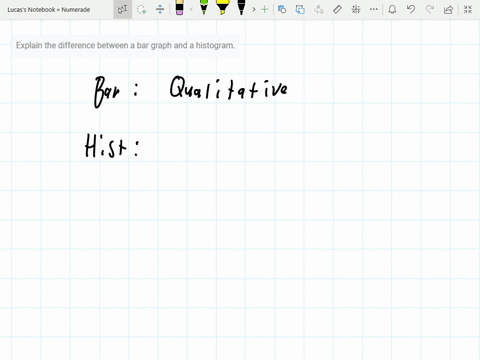Add a new pen with plus
Image resolution: width=480 pixels, height=360 pixels.
tap(264, 9)
